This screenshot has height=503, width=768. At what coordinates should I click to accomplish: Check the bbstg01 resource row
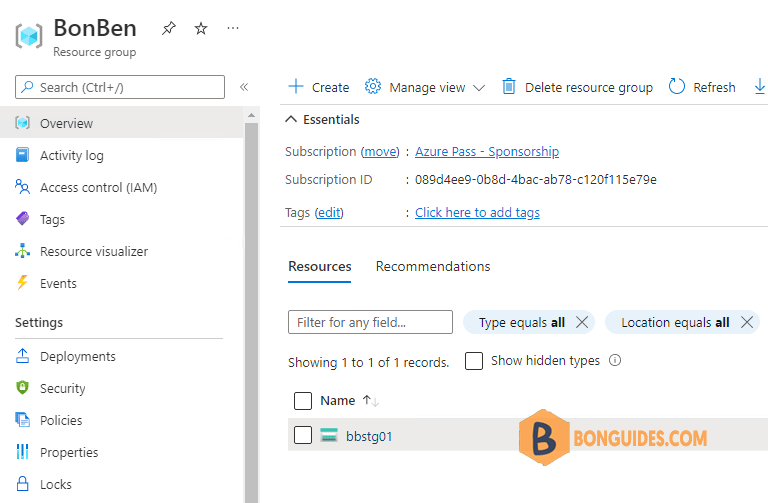[x=303, y=435]
